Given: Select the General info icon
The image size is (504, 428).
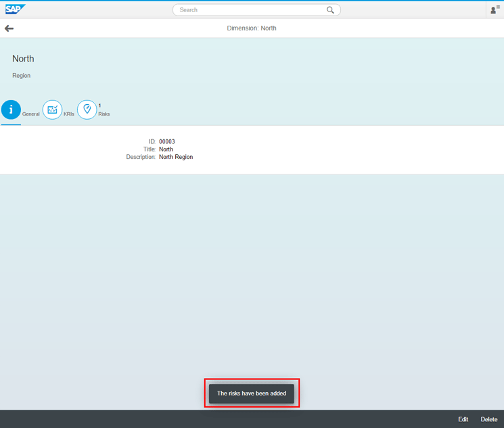Looking at the screenshot, I should tap(11, 110).
